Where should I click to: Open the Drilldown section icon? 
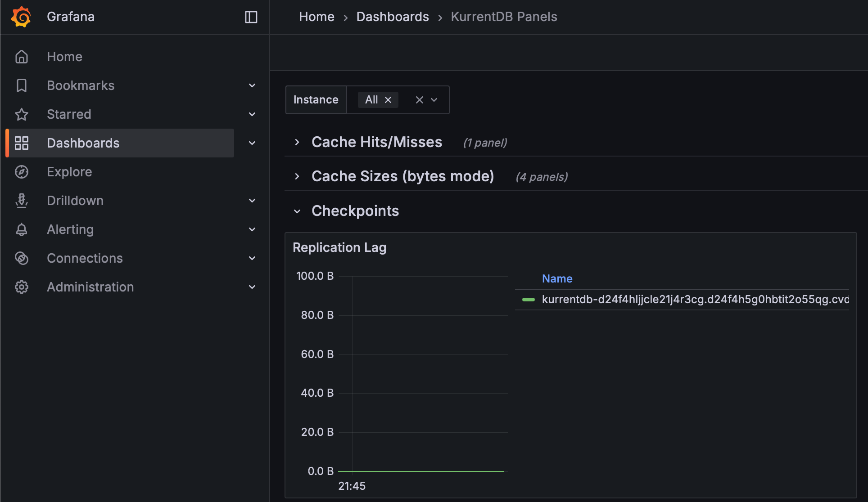[x=22, y=201]
